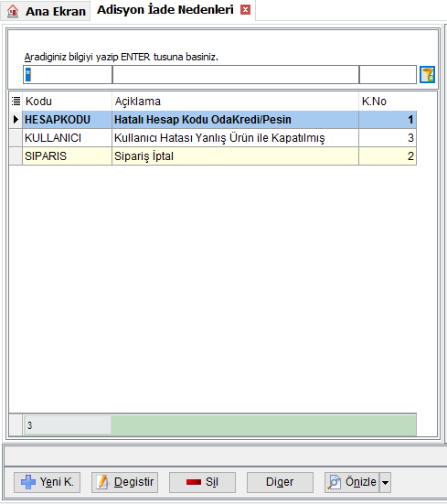Close the Adisyon İade Nedenleri tab
The height and width of the screenshot is (504, 447).
pyautogui.click(x=245, y=10)
